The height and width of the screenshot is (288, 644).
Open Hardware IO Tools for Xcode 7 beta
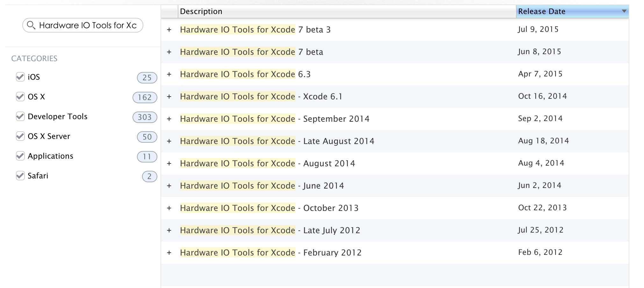pos(252,52)
